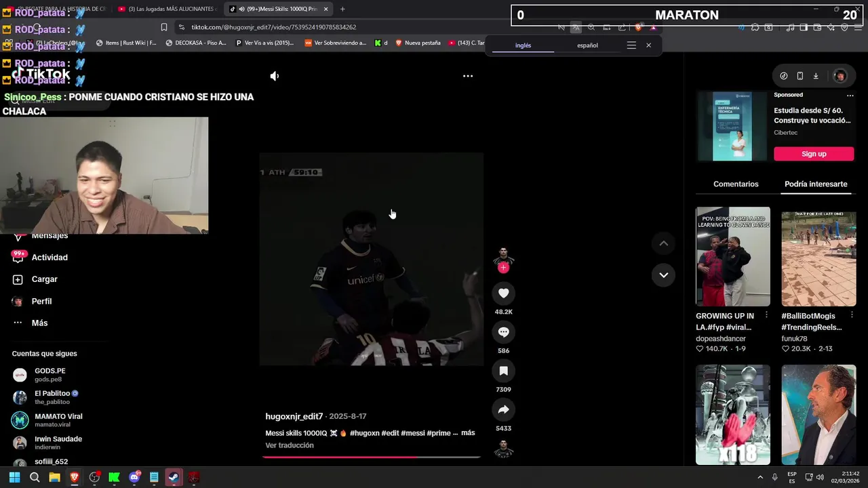Click the browser address bar URL
The height and width of the screenshot is (488, 868).
click(273, 27)
